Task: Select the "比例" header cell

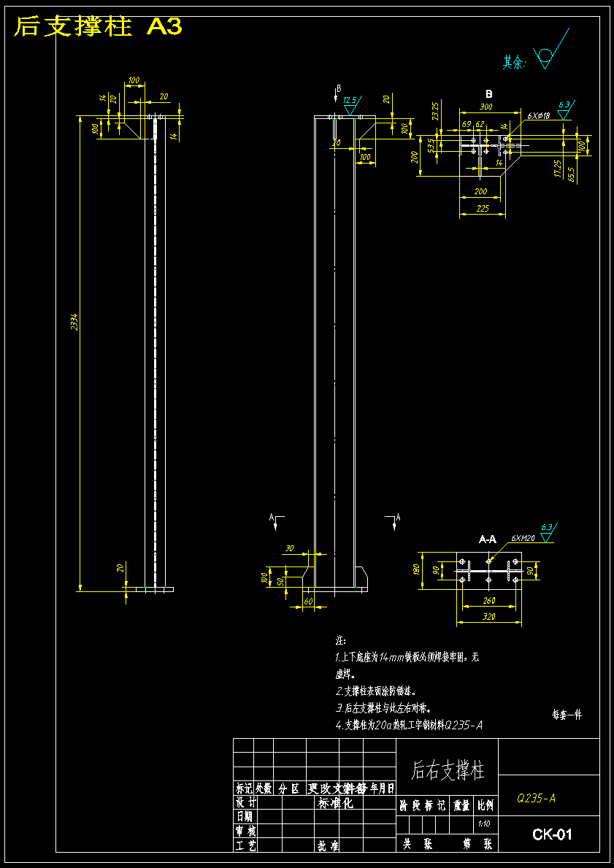Action: pos(487,807)
